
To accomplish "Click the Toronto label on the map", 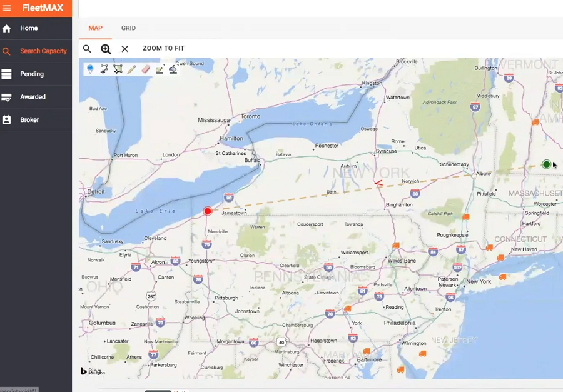I will coord(251,116).
